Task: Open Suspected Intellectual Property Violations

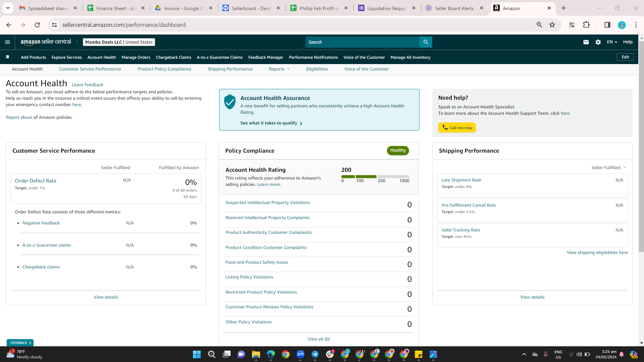Action: click(267, 203)
